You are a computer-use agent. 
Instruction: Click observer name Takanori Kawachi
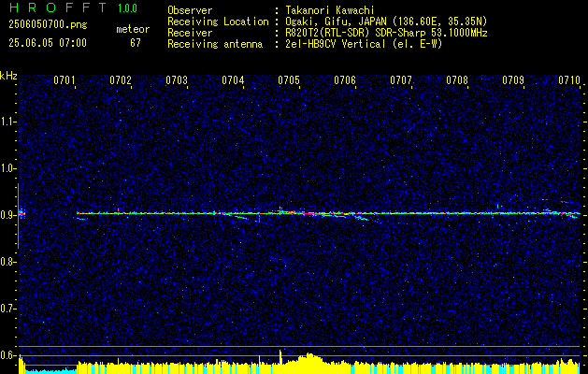click(330, 10)
